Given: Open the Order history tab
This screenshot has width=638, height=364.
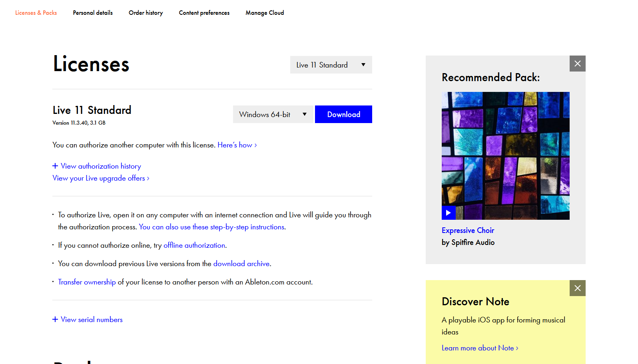Looking at the screenshot, I should coord(146,13).
